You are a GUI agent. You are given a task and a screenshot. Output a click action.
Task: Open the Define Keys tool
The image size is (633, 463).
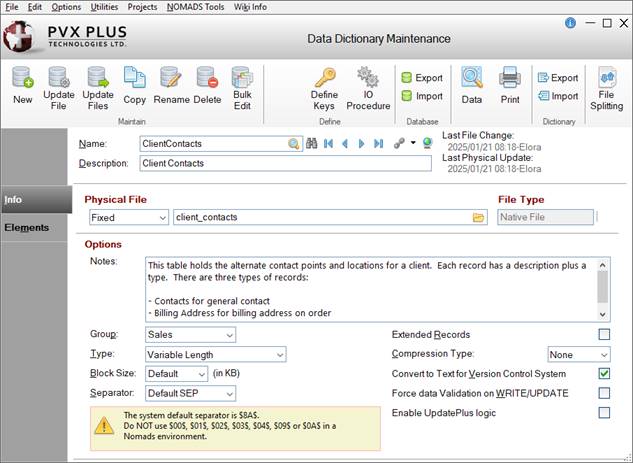[324, 80]
